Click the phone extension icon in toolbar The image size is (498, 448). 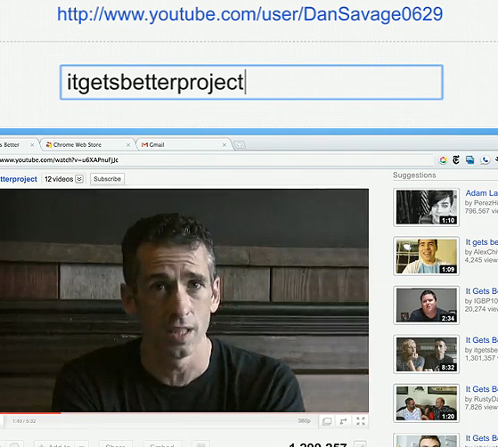(485, 160)
